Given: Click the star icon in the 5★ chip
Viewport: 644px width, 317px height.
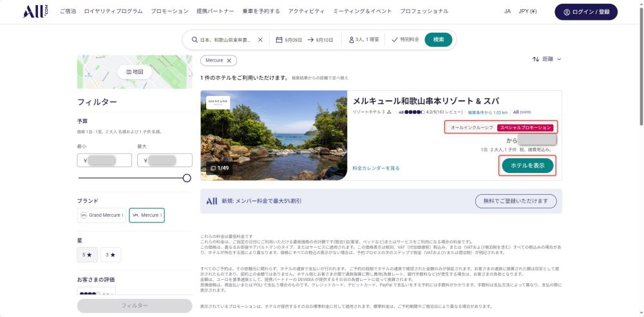Looking at the screenshot, I should (89, 255).
